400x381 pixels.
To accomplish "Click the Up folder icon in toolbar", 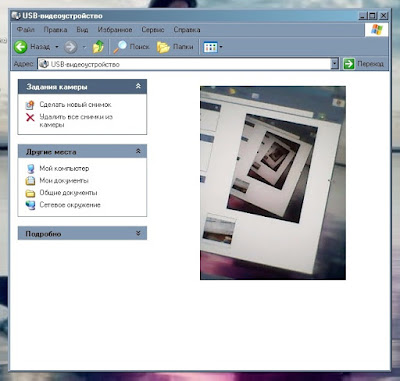I will 98,47.
